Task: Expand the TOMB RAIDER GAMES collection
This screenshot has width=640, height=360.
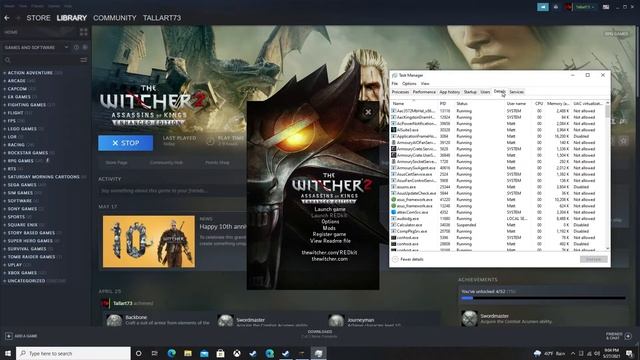Action: [x=4, y=257]
